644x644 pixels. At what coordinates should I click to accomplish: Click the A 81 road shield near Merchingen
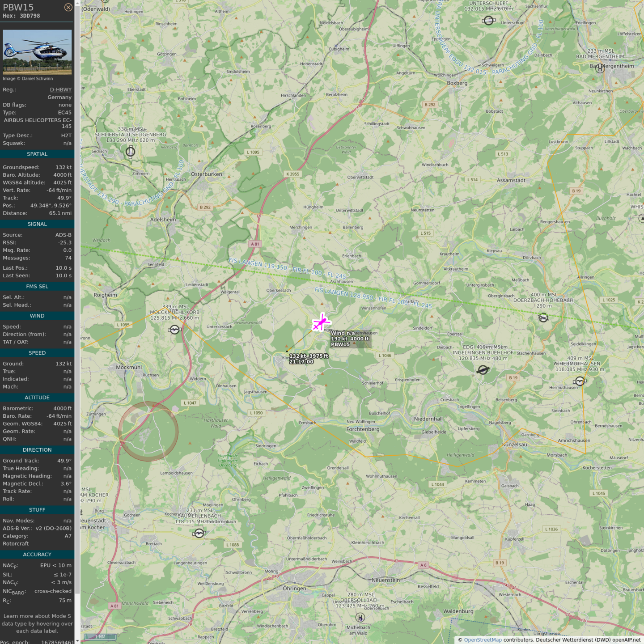coord(254,244)
